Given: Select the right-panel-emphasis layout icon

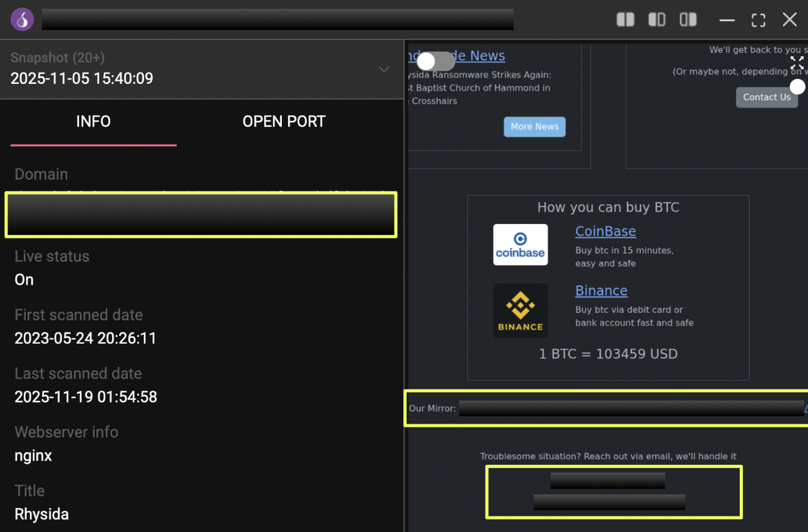Looking at the screenshot, I should coord(688,19).
